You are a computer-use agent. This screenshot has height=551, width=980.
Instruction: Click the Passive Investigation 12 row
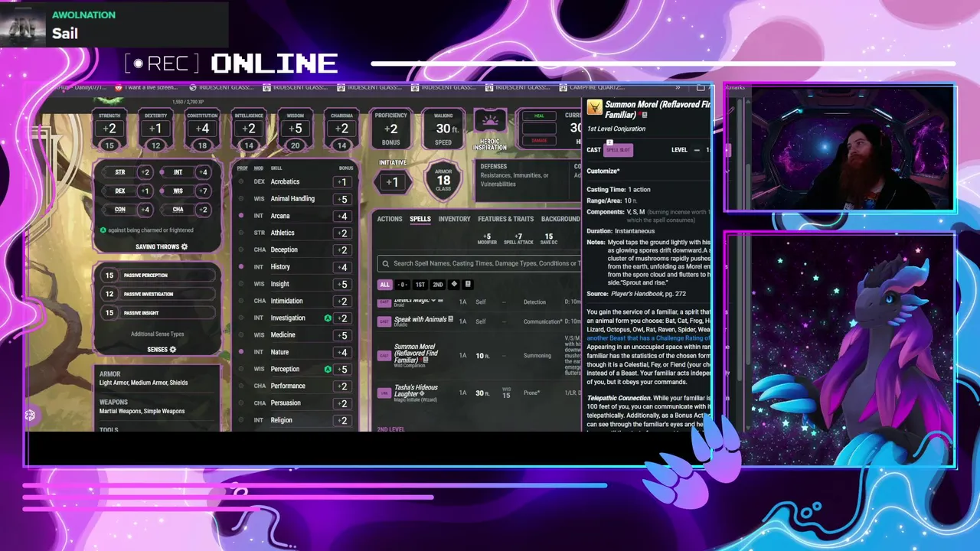[x=157, y=294]
